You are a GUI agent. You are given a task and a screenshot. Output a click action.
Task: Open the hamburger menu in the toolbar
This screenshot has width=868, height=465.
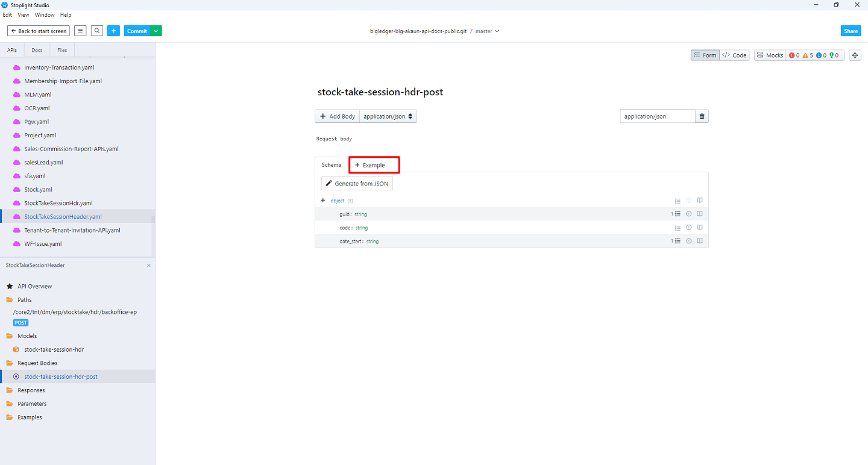click(x=80, y=31)
